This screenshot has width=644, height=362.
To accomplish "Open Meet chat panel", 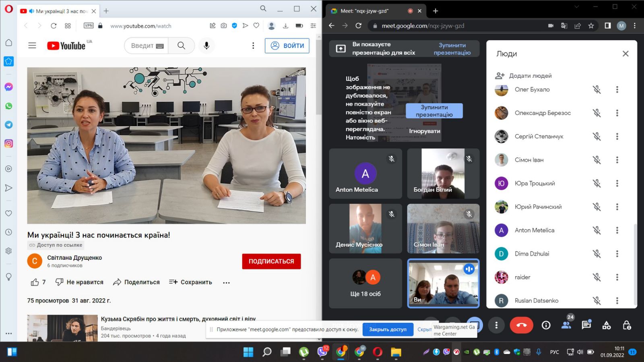I will click(x=586, y=325).
